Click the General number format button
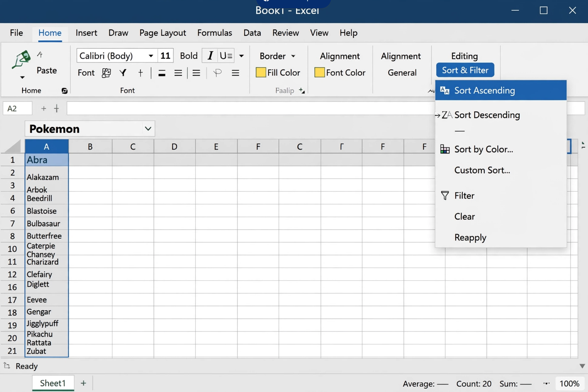588x392 pixels. [x=402, y=72]
